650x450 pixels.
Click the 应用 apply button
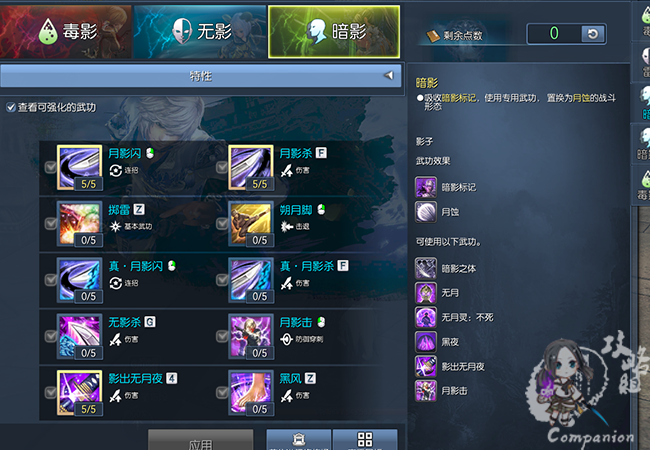coord(201,440)
